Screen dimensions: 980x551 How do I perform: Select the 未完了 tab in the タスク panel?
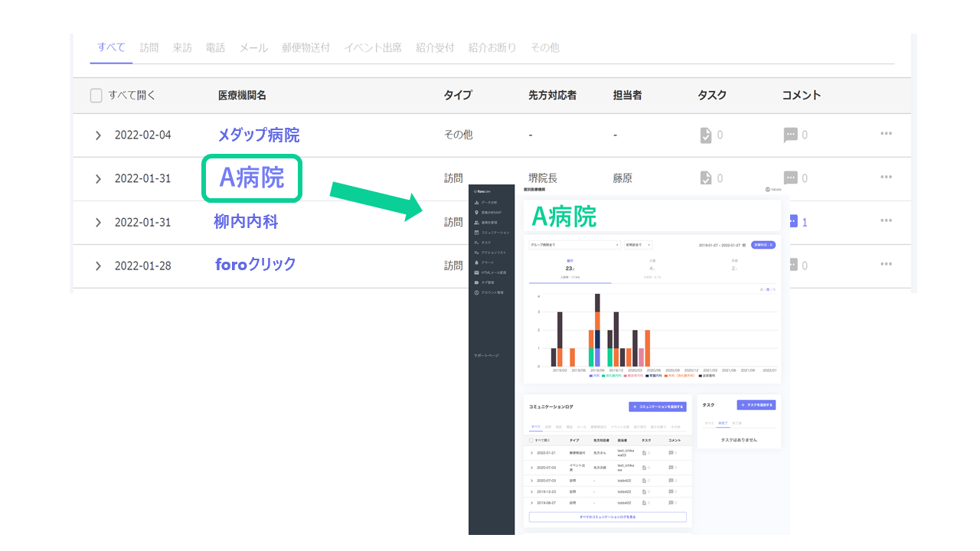(x=722, y=423)
